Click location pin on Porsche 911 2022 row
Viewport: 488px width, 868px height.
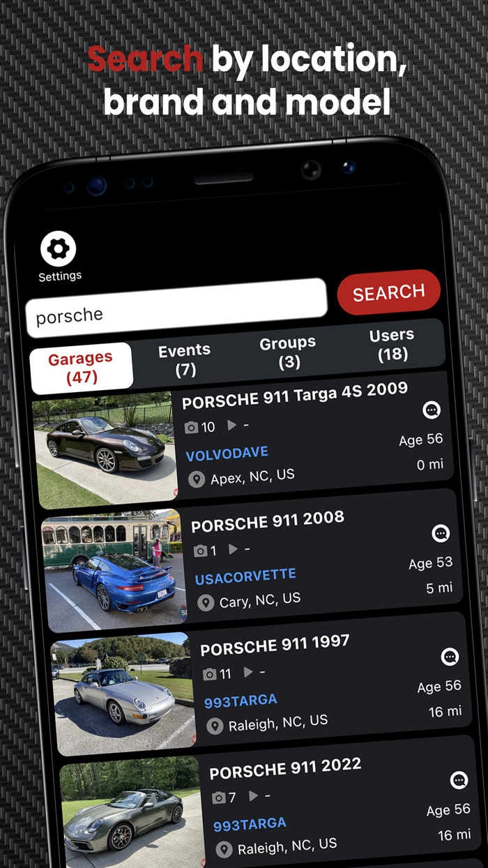coord(224,850)
